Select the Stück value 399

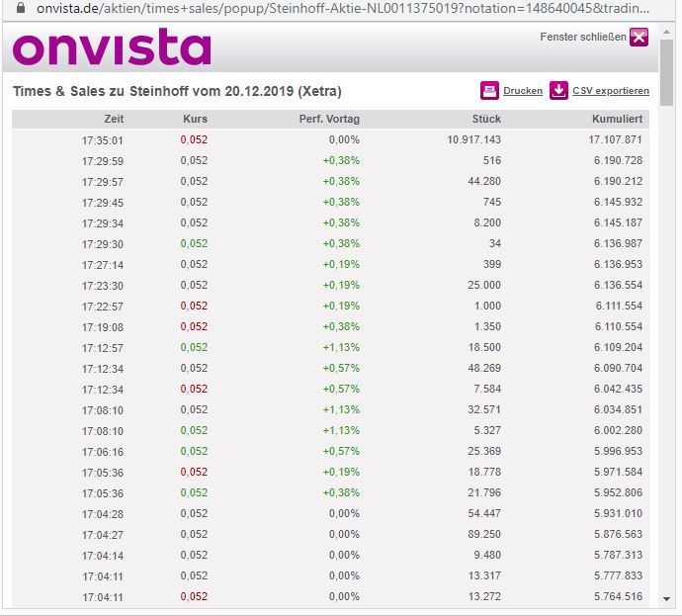point(492,264)
